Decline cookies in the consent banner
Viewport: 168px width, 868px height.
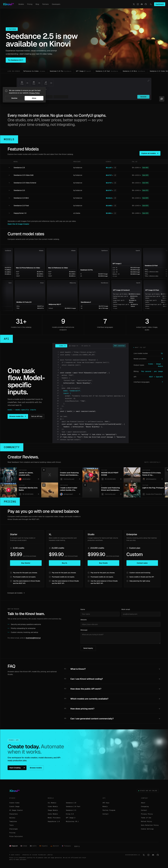point(14,98)
